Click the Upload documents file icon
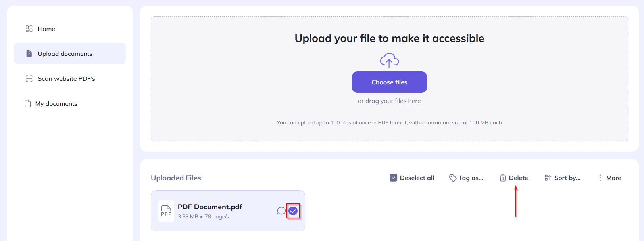Viewport: 644px width, 241px height. [29, 54]
